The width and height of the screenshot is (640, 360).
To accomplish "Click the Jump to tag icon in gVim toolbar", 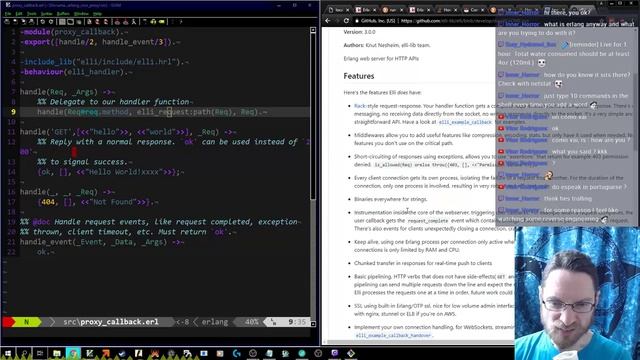I will [162, 22].
